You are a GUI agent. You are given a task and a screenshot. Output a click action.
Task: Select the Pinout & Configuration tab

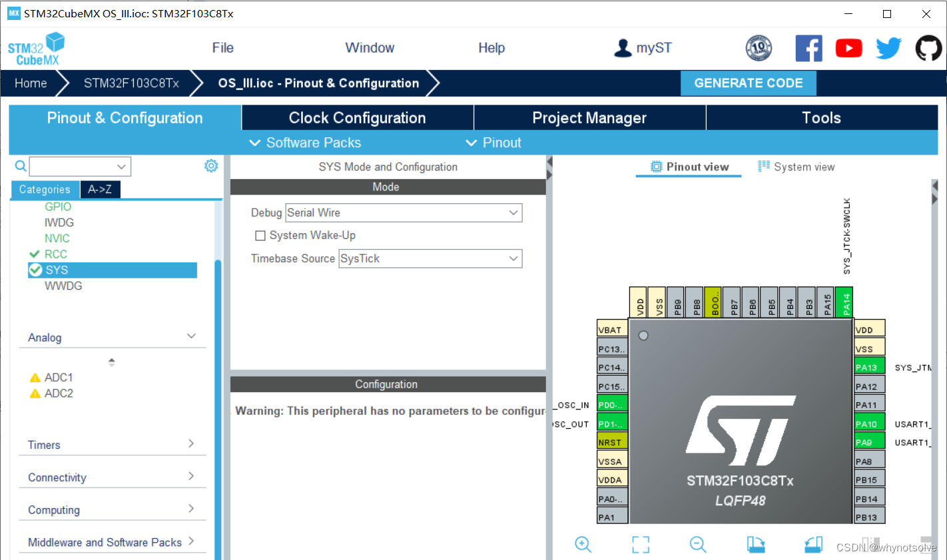tap(125, 118)
